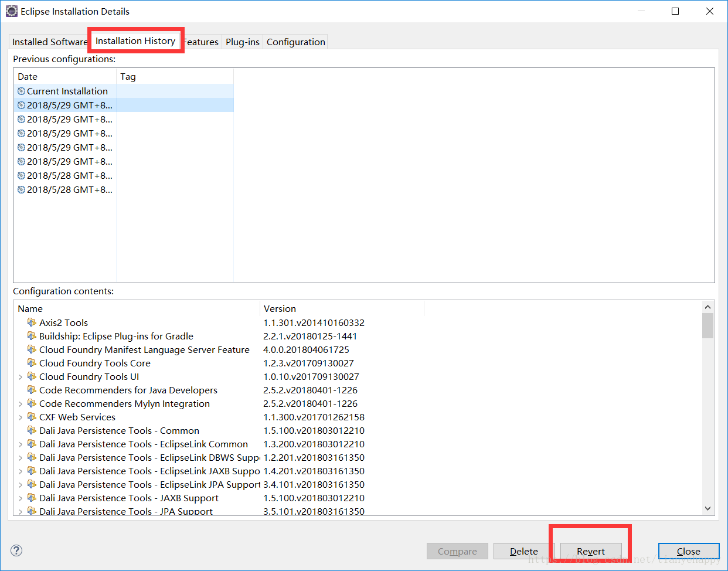The width and height of the screenshot is (728, 571).
Task: Click the scroll down arrow in Configuration contents
Action: (707, 509)
